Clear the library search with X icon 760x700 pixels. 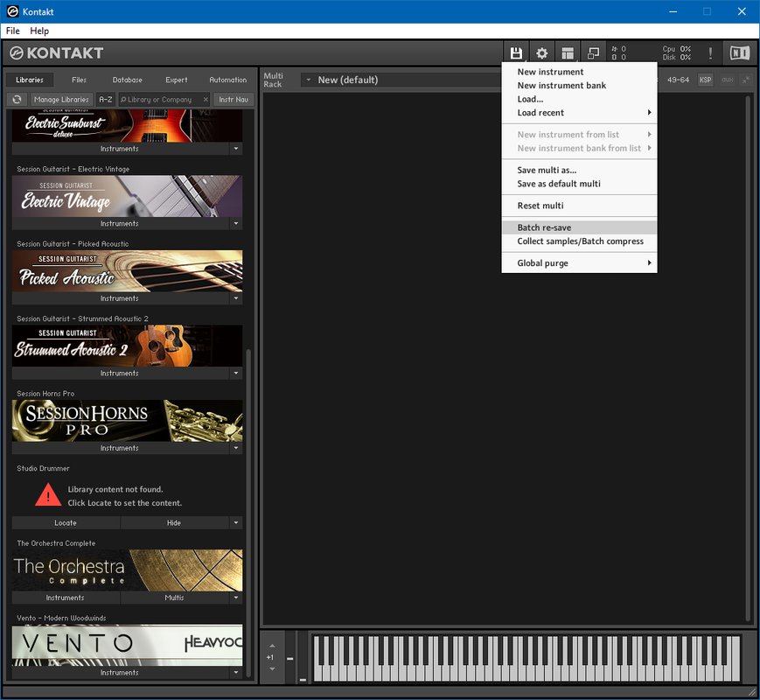[x=206, y=100]
